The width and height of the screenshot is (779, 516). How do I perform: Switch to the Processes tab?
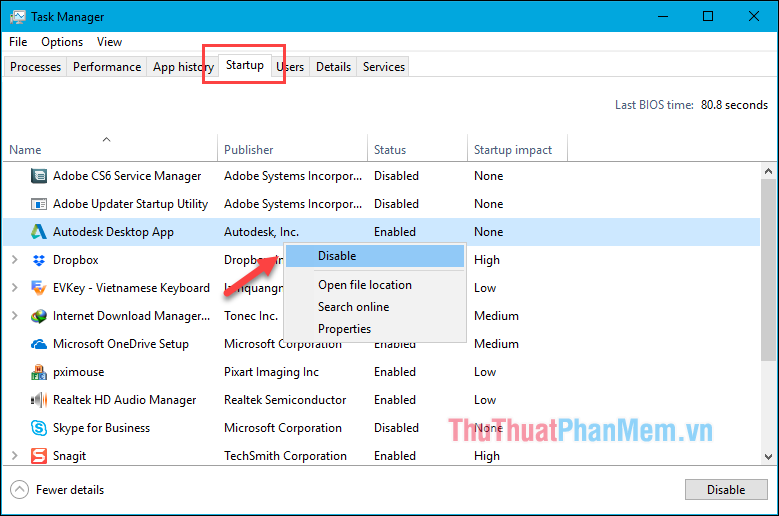[35, 67]
